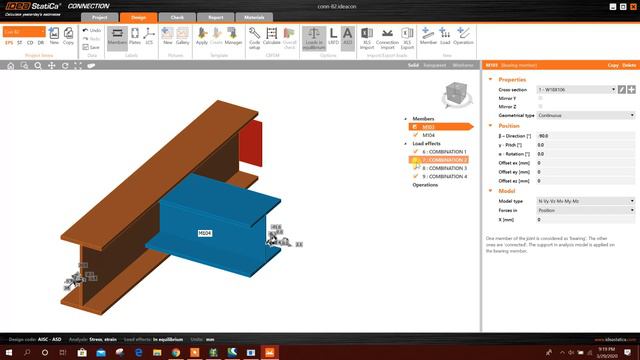Select Operations in the tree
Image resolution: width=640 pixels, height=360 pixels.
pyautogui.click(x=425, y=185)
